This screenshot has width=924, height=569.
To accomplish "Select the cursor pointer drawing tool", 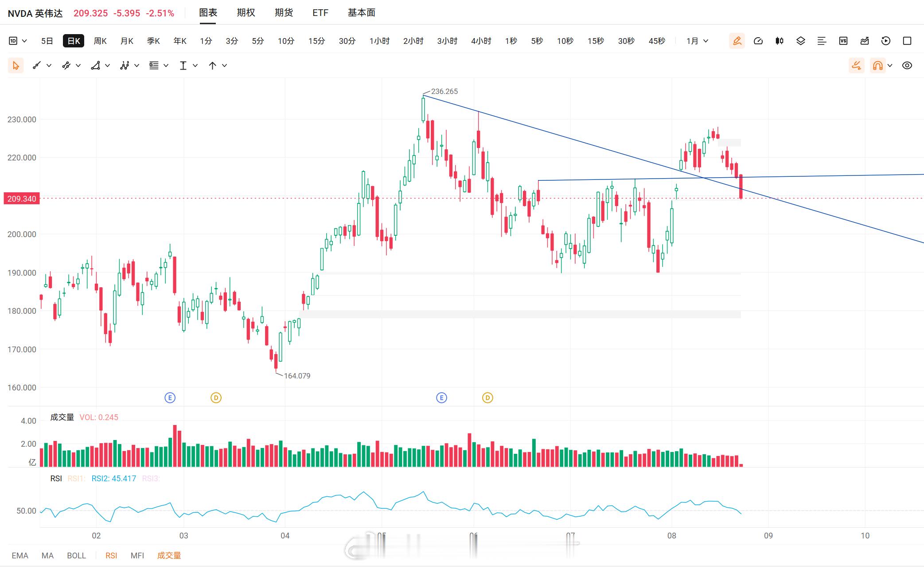I will (x=16, y=66).
